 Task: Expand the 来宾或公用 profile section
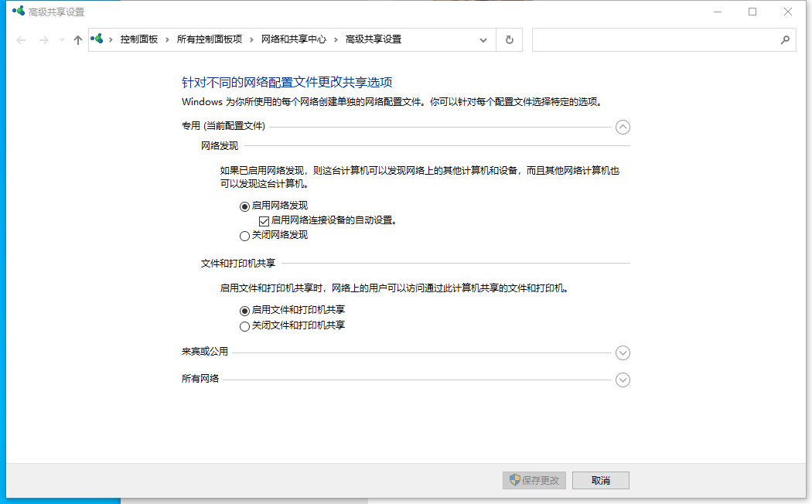pos(623,352)
